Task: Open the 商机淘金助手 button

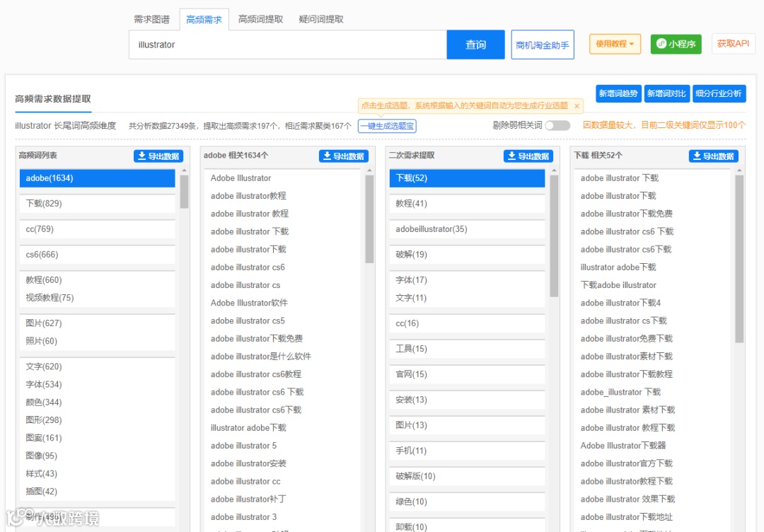Action: tap(543, 45)
